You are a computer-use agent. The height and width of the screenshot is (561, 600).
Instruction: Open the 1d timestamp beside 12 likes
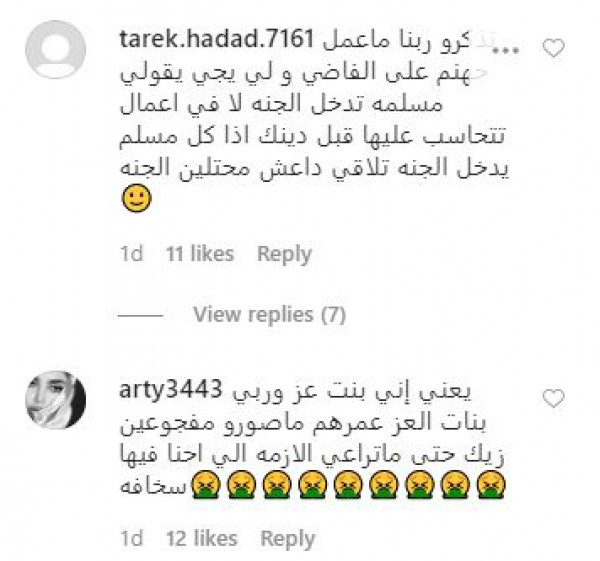pyautogui.click(x=132, y=539)
